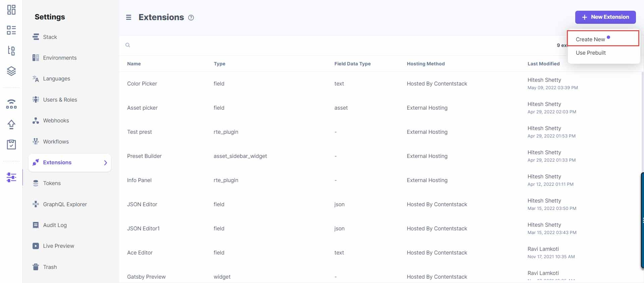644x283 pixels.
Task: Click the New Extension button
Action: pyautogui.click(x=605, y=17)
